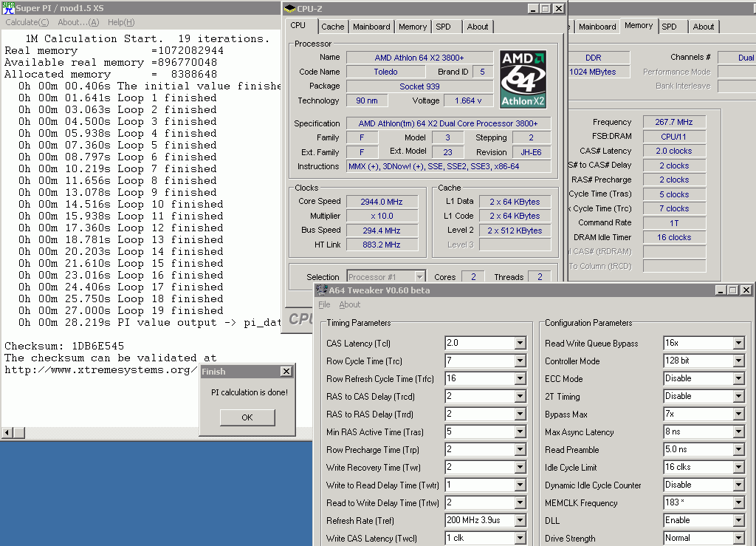Image resolution: width=756 pixels, height=546 pixels.
Task: Expand Write Recovery Time (Twr) dropdown
Action: click(520, 468)
